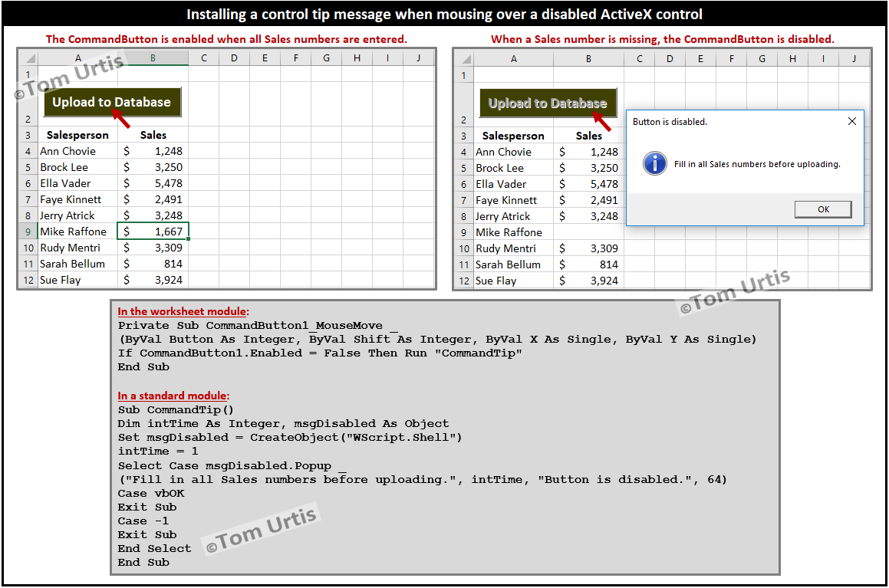This screenshot has width=889, height=588.
Task: Click Faye Kinnett cell in left sheet
Action: 77,199
